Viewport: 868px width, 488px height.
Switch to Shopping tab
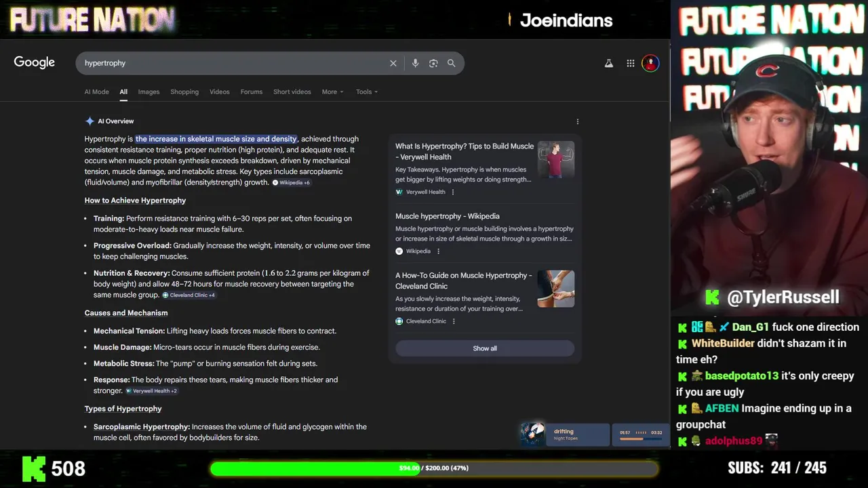184,91
